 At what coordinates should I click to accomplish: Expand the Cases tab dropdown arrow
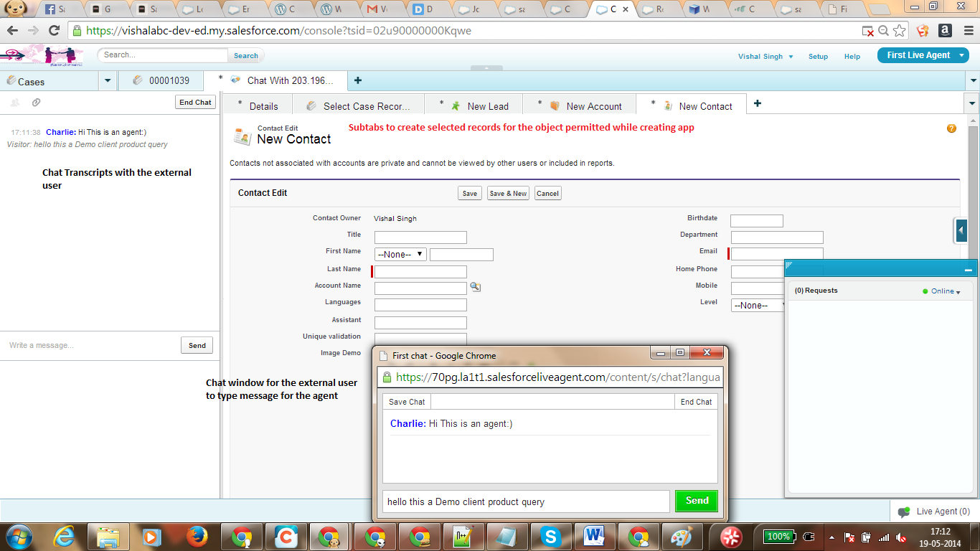107,81
